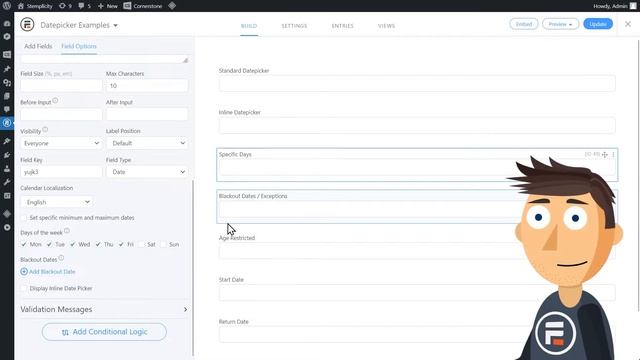The height and width of the screenshot is (360, 640).
Task: Uncheck the Fri day checkbox
Action: [x=121, y=244]
